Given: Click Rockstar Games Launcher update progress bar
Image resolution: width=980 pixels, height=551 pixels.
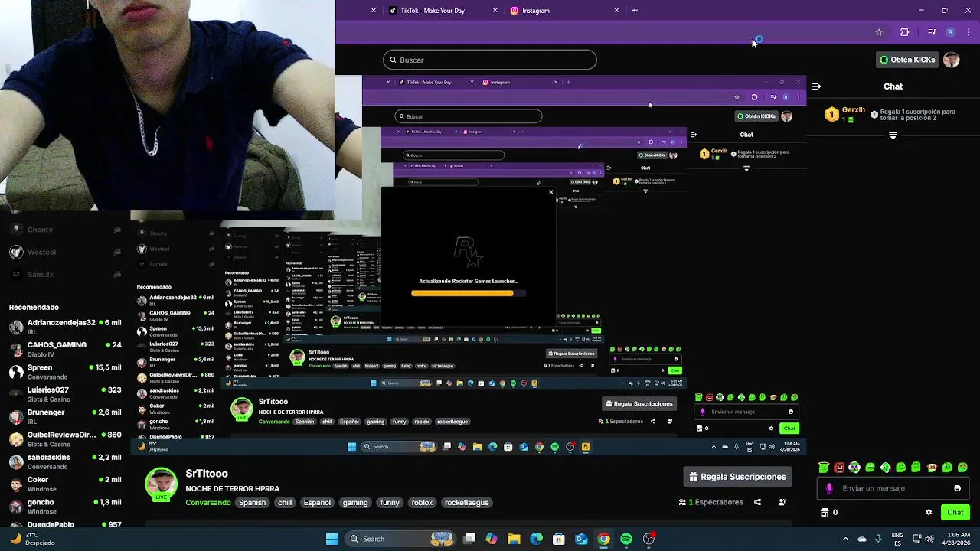Looking at the screenshot, I should [x=469, y=293].
